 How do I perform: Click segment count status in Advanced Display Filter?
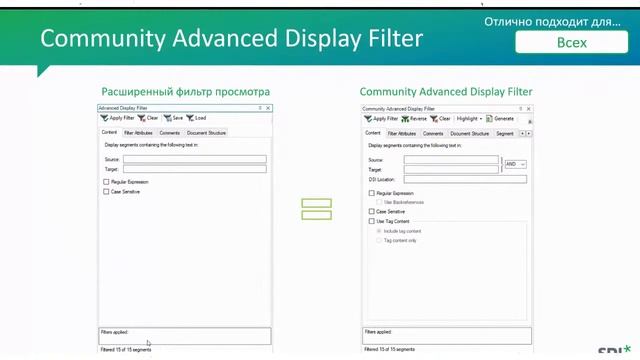tap(126, 350)
